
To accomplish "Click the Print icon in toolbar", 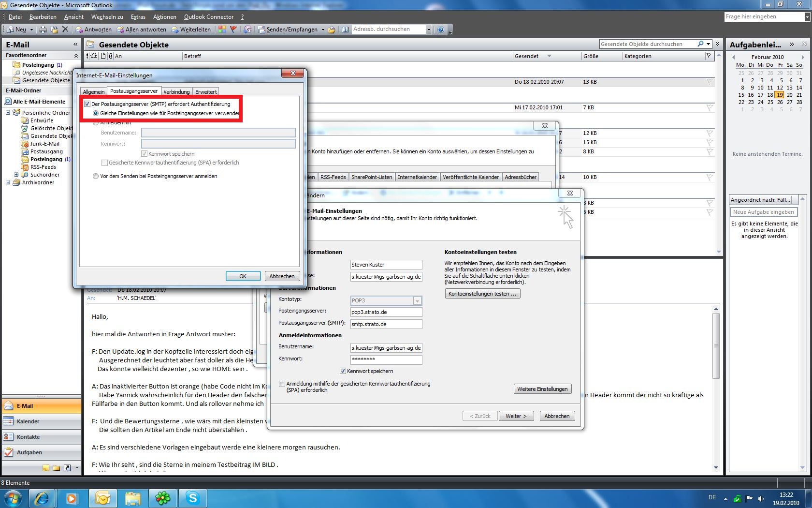I will [43, 30].
